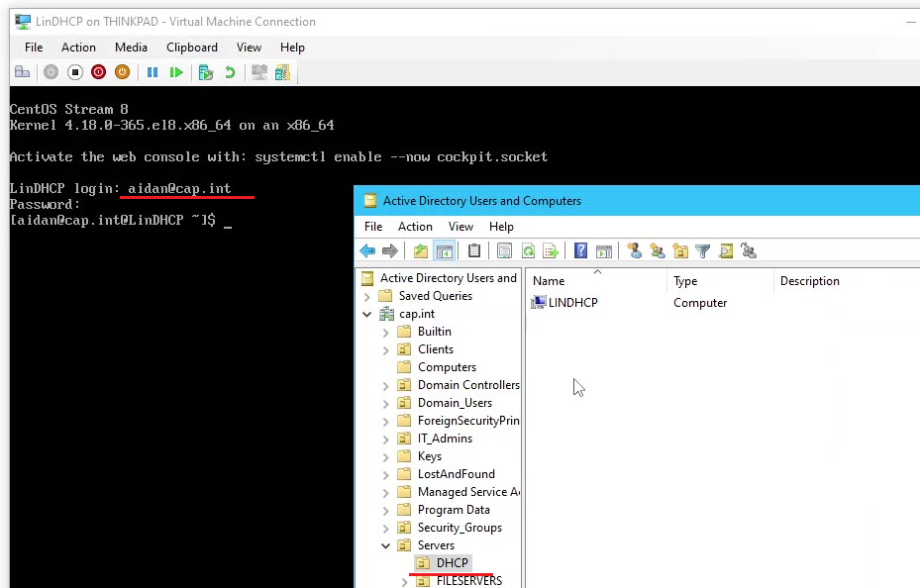Sort by the Type column header
Image resolution: width=920 pixels, height=588 pixels.
(720, 281)
